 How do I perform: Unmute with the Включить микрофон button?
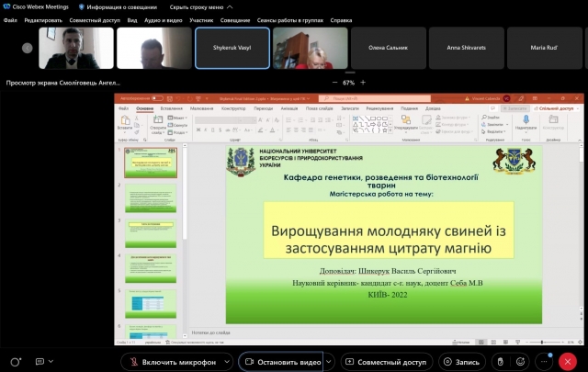[173, 362]
